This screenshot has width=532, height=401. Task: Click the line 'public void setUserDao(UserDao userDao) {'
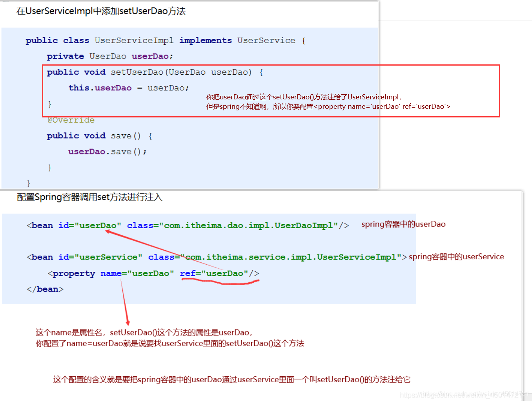tap(155, 72)
